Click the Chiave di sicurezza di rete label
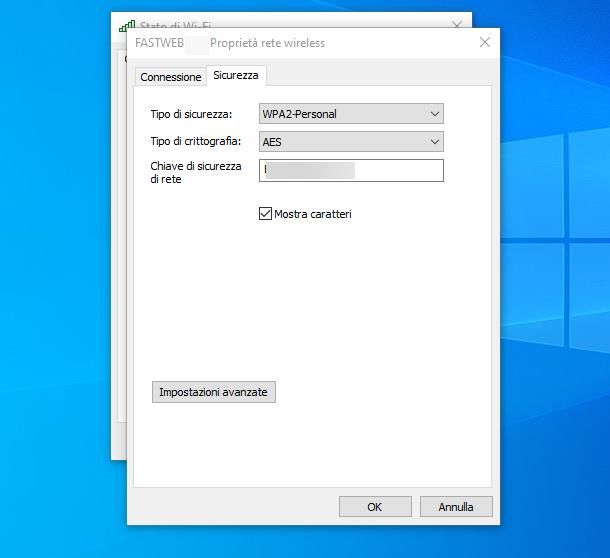This screenshot has height=558, width=610. click(x=196, y=172)
